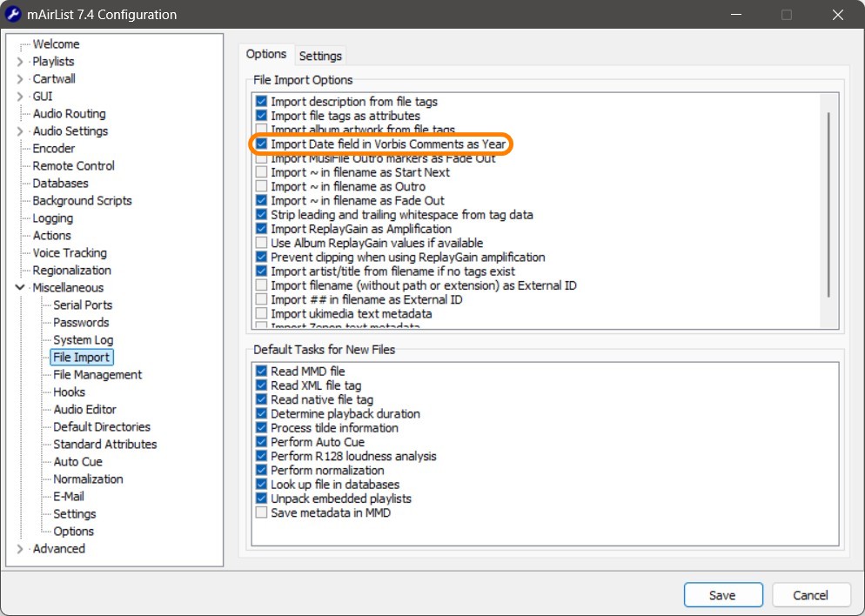Toggle Strip leading and trailing whitespace
This screenshot has width=865, height=616.
point(261,215)
